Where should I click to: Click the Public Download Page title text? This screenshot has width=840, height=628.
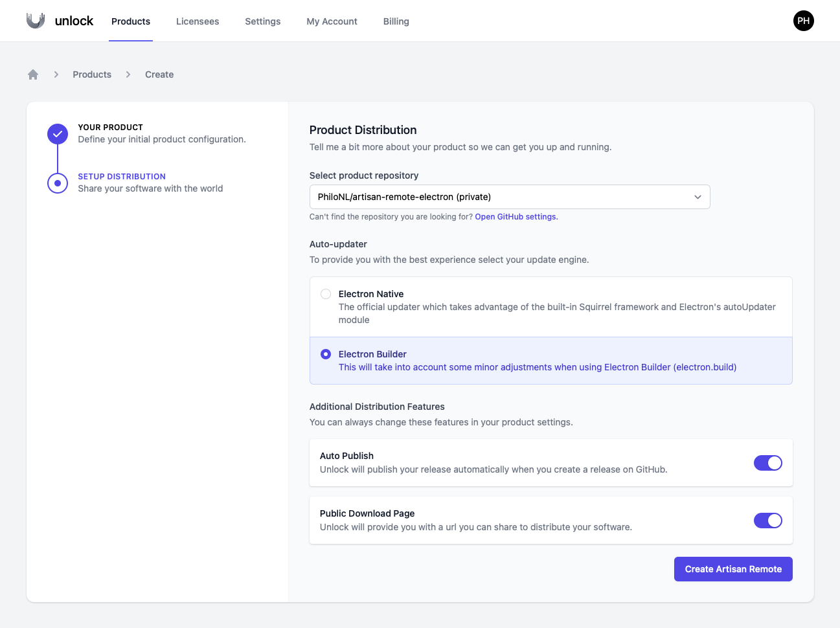[367, 513]
